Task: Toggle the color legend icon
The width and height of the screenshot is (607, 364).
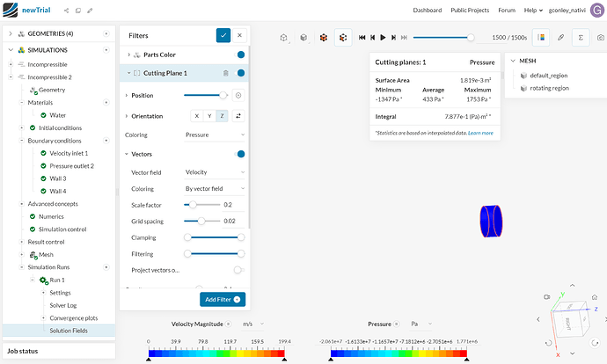Action: tap(541, 38)
